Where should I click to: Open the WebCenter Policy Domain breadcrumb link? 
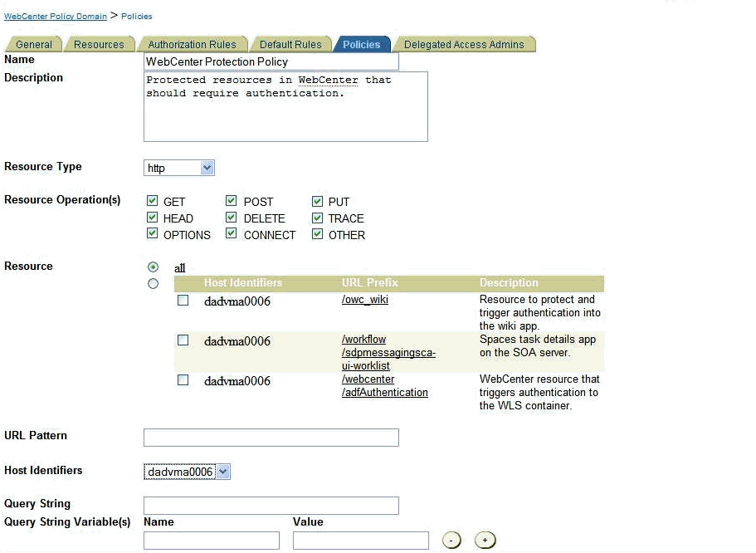(x=56, y=17)
